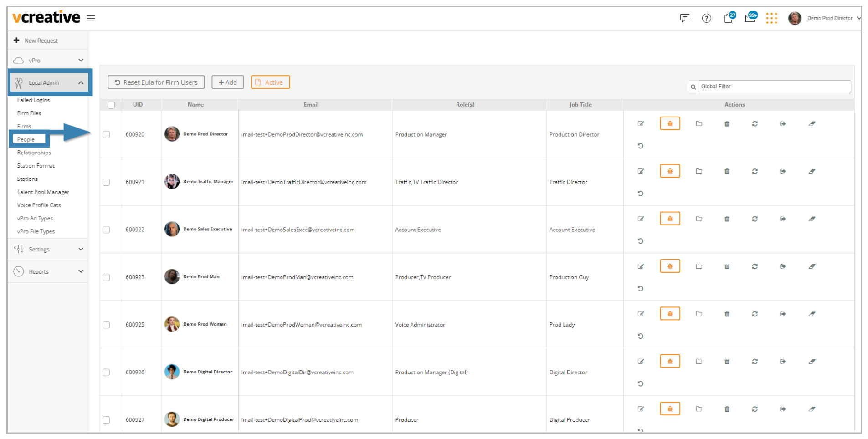
Task: Click undo arrow icon for Demo Prod Woman
Action: 640,337
